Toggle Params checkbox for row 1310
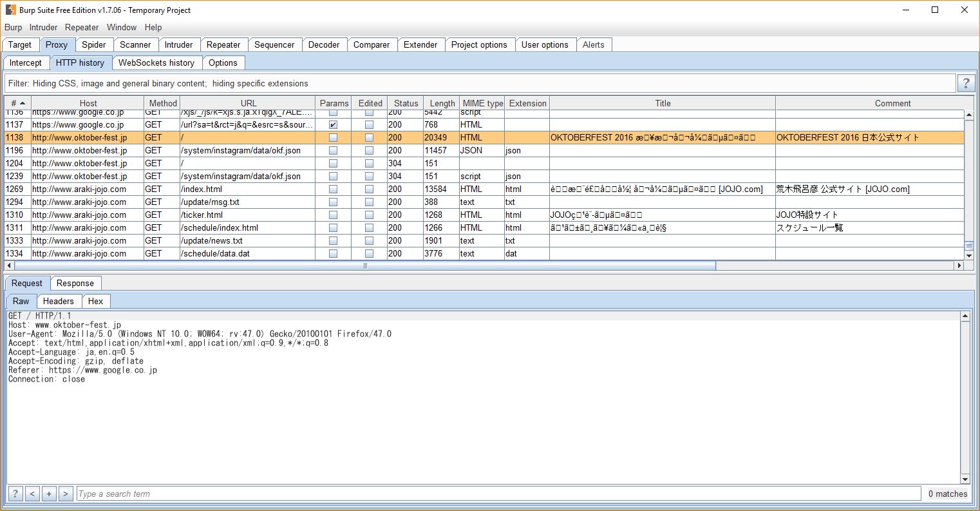 [x=333, y=215]
